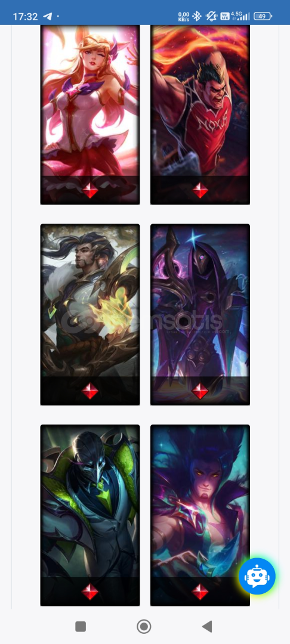Tap the Bluetooth status icon
290x644 pixels.
(197, 17)
